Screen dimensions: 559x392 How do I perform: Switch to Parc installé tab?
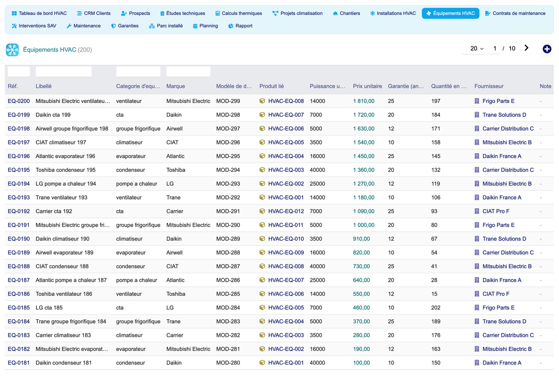(x=166, y=26)
